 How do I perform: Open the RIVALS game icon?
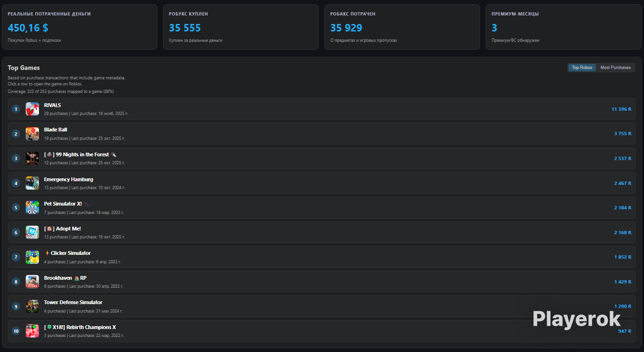click(x=32, y=109)
